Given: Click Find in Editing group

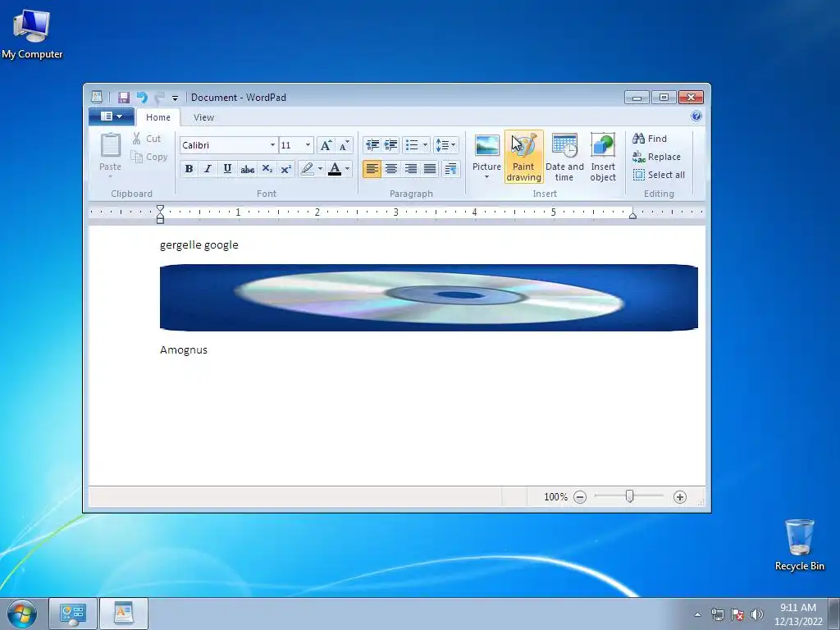Looking at the screenshot, I should [x=650, y=139].
